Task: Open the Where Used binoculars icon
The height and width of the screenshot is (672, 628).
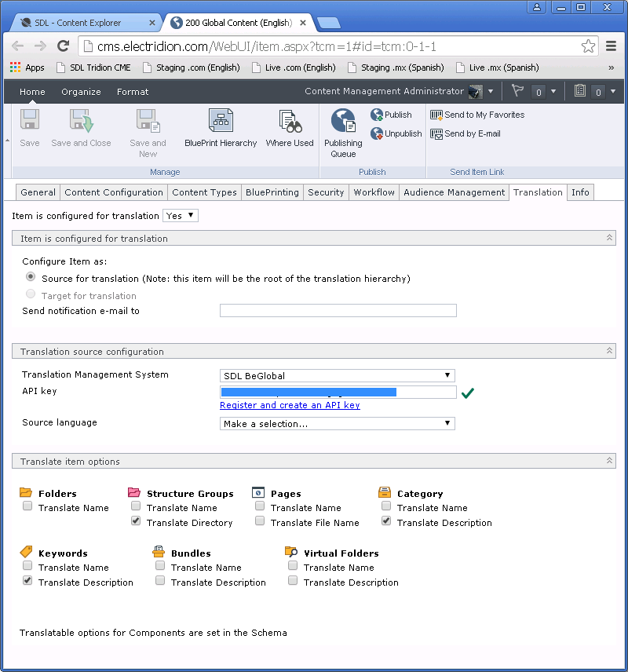Action: point(290,122)
